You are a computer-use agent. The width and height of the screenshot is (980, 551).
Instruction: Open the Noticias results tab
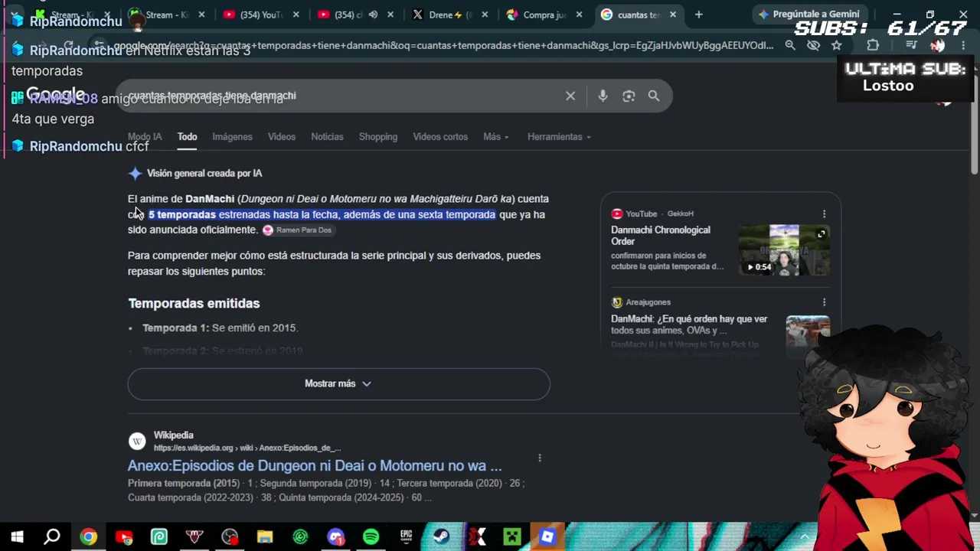coord(327,136)
